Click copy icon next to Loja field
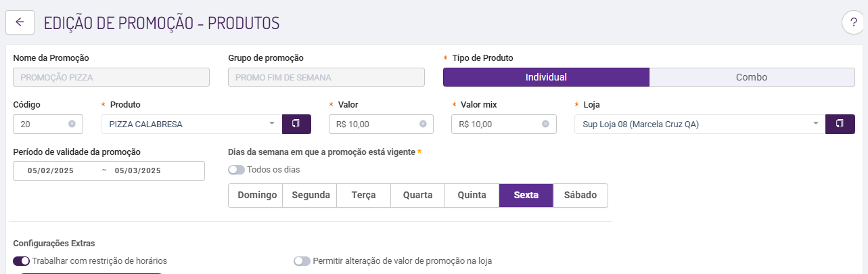The width and height of the screenshot is (868, 274). click(840, 124)
